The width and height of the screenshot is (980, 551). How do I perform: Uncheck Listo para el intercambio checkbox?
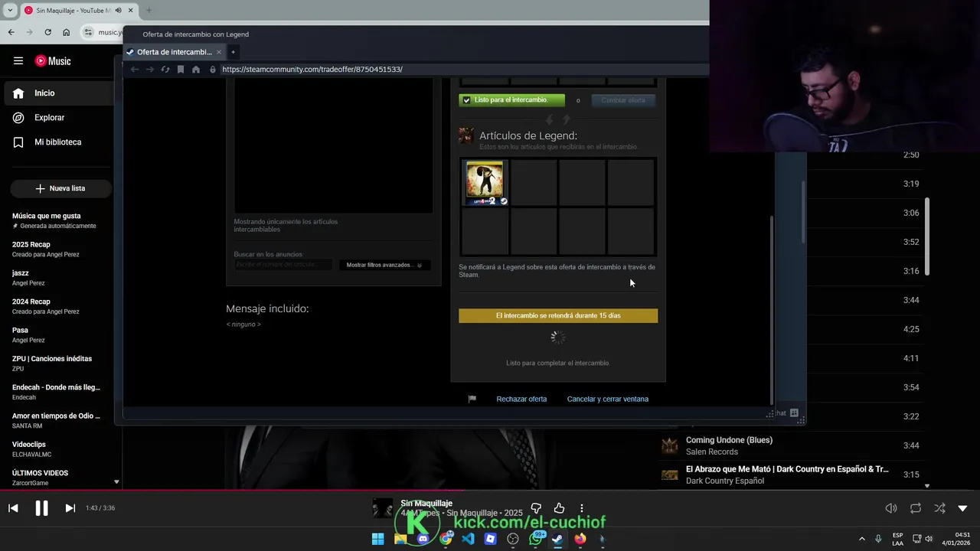(466, 100)
